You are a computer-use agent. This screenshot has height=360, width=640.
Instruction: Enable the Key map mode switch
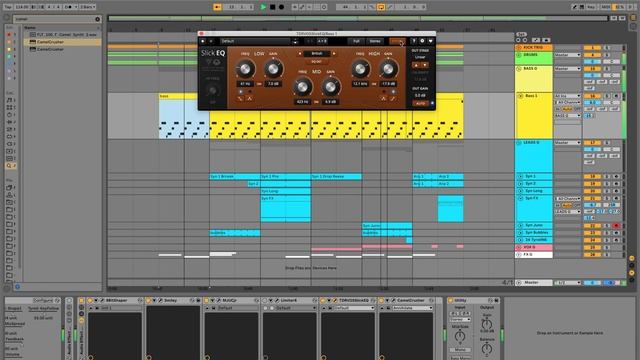(591, 7)
